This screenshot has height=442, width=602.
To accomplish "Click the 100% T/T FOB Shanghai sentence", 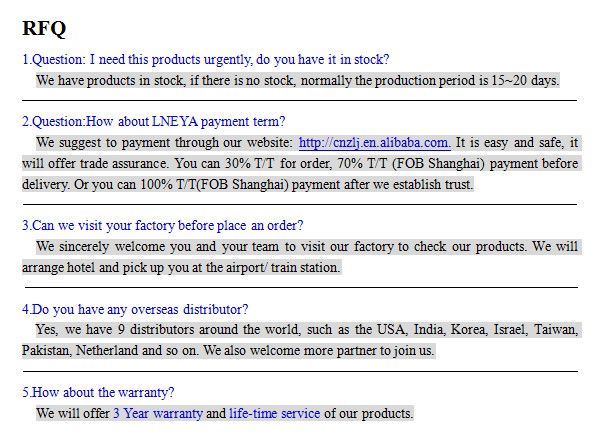I will 247,184.
